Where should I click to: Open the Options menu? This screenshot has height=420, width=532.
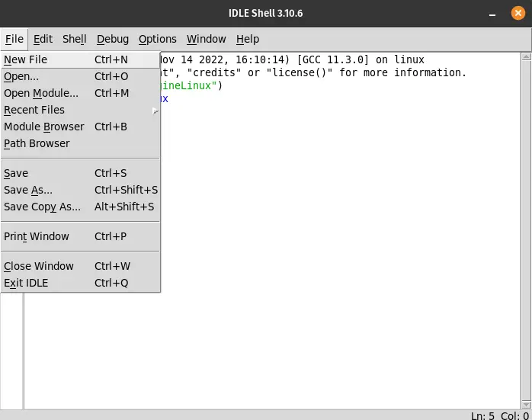tap(158, 40)
